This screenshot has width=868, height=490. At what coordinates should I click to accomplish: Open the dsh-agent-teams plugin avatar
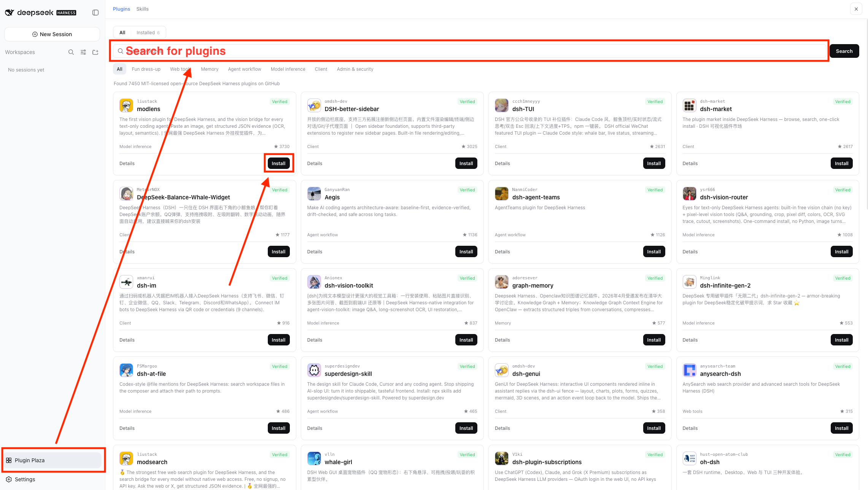pos(502,194)
